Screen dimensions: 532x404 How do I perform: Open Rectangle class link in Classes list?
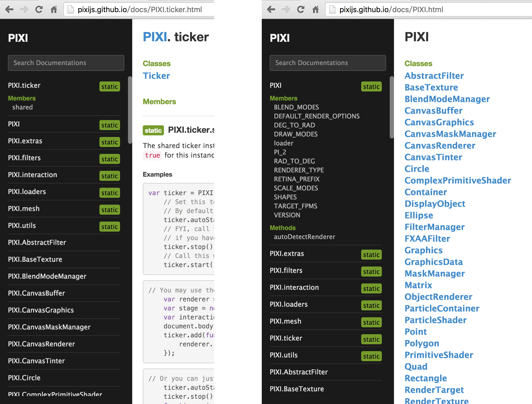pyautogui.click(x=426, y=378)
